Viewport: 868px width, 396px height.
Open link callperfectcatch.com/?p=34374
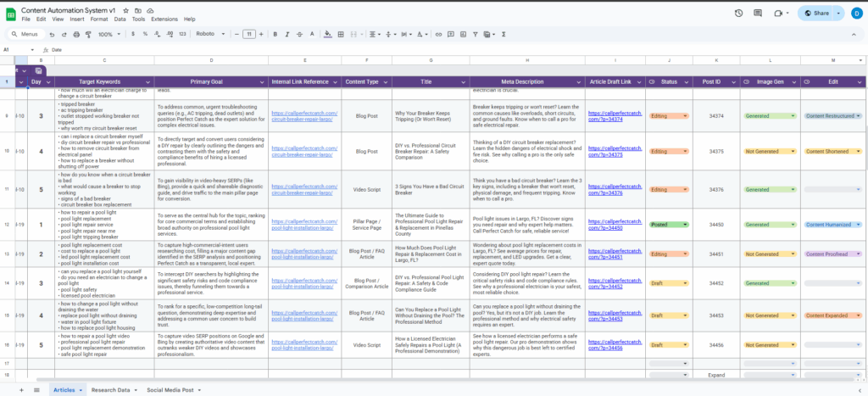point(615,116)
